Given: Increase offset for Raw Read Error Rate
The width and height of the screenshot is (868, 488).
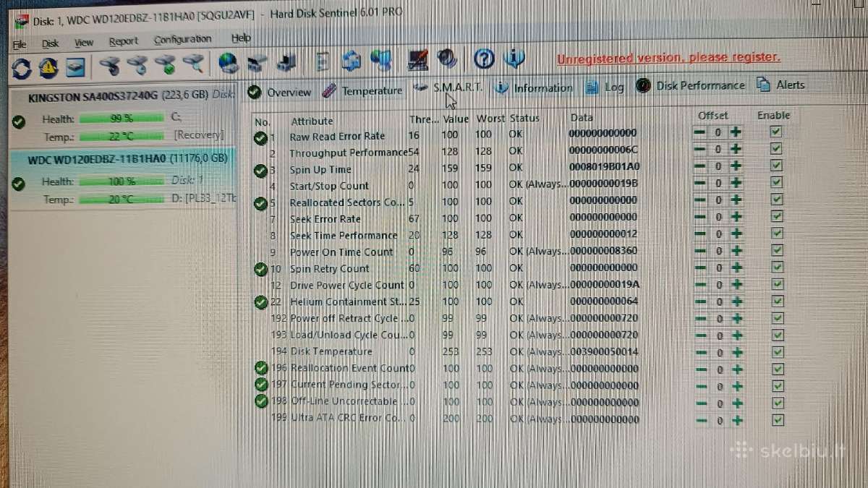Looking at the screenshot, I should 736,132.
